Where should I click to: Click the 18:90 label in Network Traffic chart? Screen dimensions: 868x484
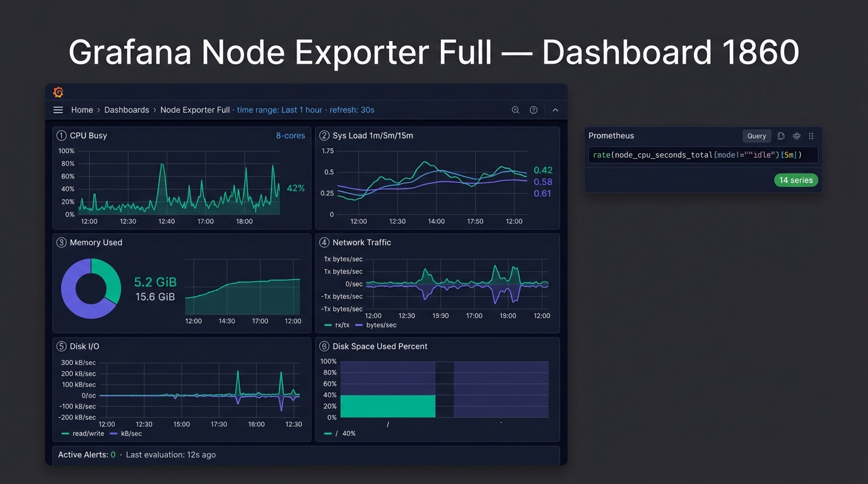[x=440, y=316]
